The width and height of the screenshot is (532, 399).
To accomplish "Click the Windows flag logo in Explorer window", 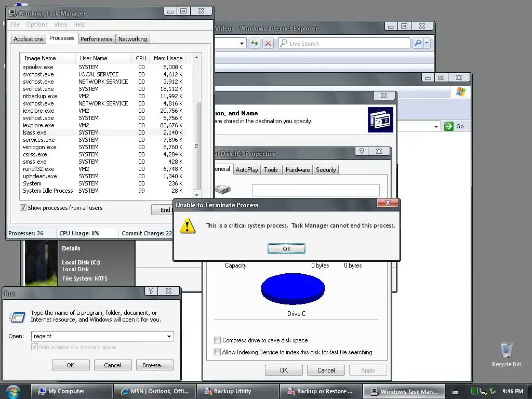I will click(x=460, y=92).
